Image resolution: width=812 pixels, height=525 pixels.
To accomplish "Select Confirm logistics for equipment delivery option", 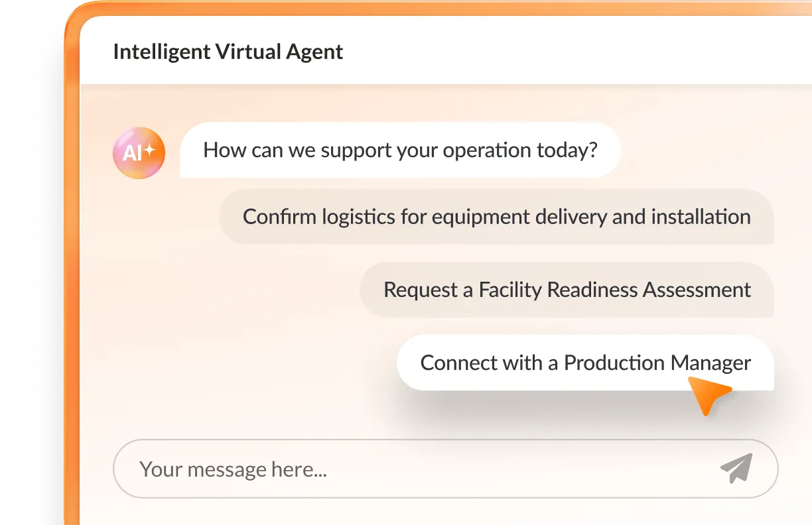I will tap(496, 217).
